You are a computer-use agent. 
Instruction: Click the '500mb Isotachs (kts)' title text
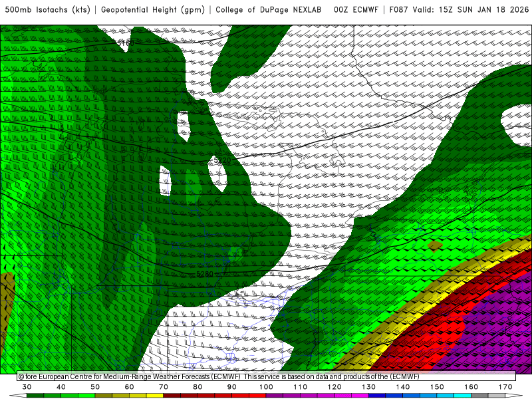coord(47,10)
